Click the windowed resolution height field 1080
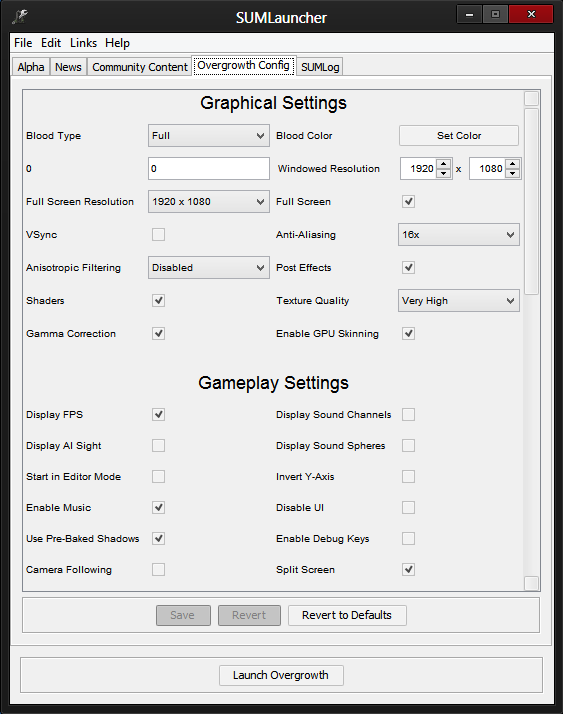The height and width of the screenshot is (714, 563). tap(487, 168)
